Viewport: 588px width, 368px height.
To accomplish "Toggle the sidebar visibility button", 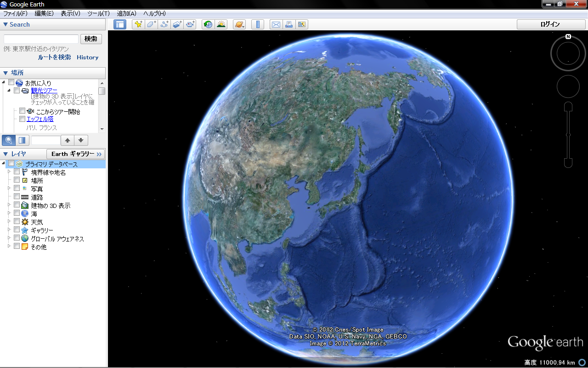I will point(120,24).
